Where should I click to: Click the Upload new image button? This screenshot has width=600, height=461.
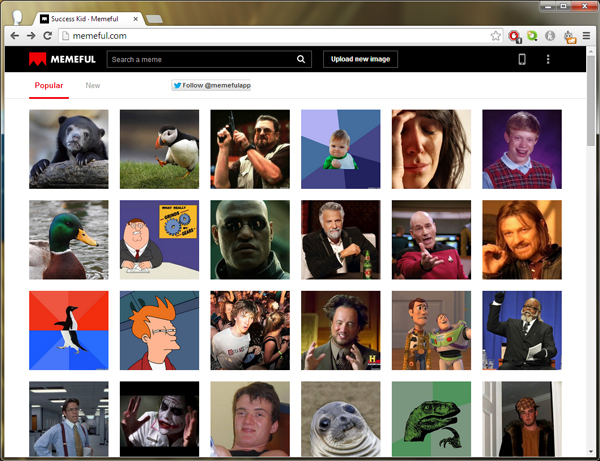pos(360,59)
